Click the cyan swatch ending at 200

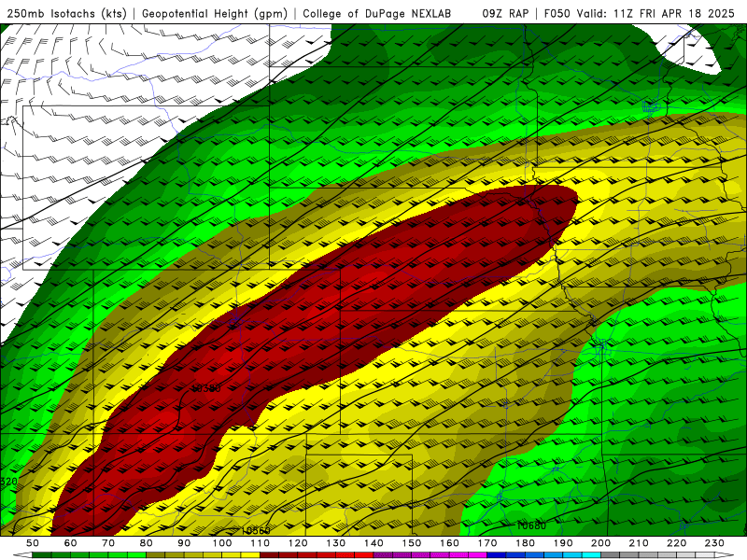pyautogui.click(x=591, y=555)
